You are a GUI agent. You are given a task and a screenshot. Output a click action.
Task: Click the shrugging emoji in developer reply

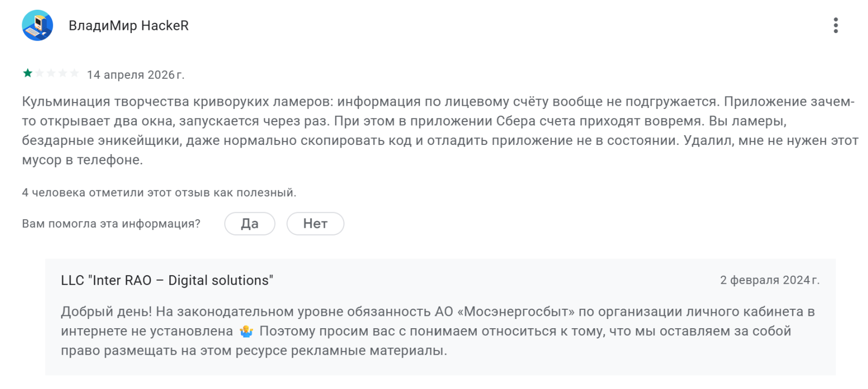246,331
